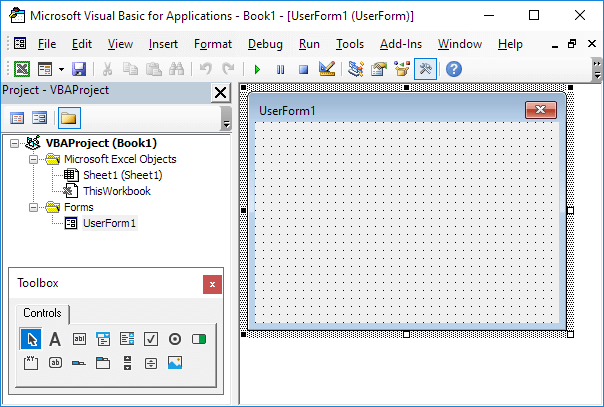This screenshot has height=407, width=604.
Task: Select the CommandButton control tool
Action: [55, 363]
